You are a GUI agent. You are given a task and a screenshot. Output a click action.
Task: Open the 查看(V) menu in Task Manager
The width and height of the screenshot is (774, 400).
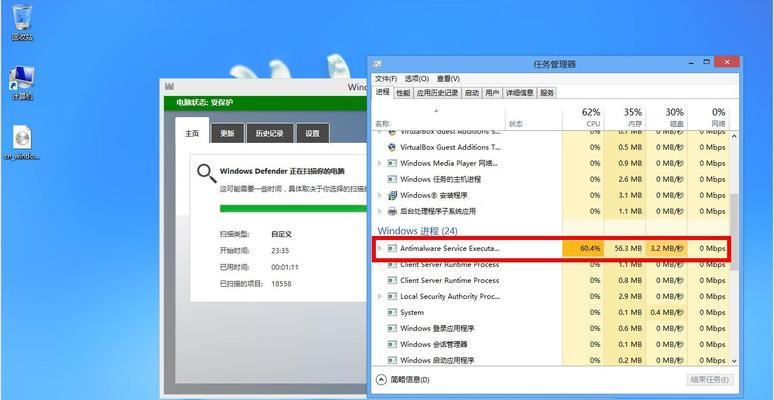[448, 79]
